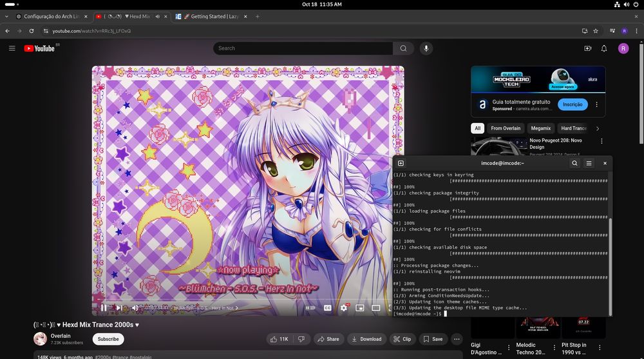Save the video to a playlist

[x=433, y=339]
